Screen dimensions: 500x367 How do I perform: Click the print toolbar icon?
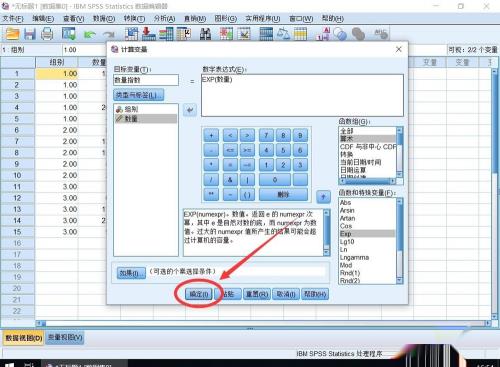(47, 34)
